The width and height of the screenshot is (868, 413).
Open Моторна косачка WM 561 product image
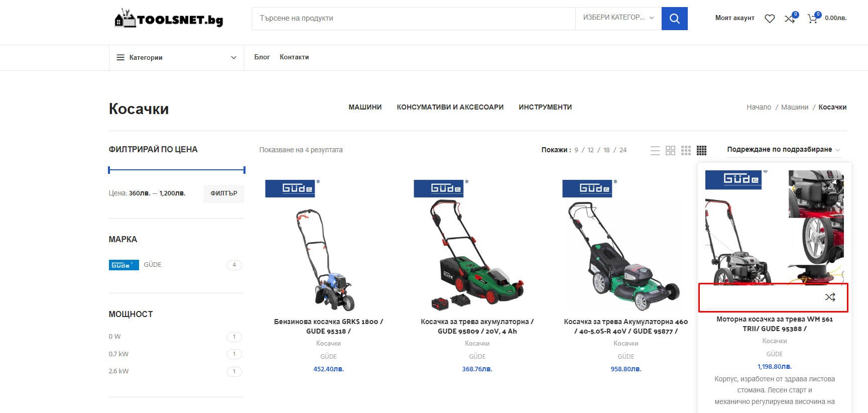click(x=775, y=229)
